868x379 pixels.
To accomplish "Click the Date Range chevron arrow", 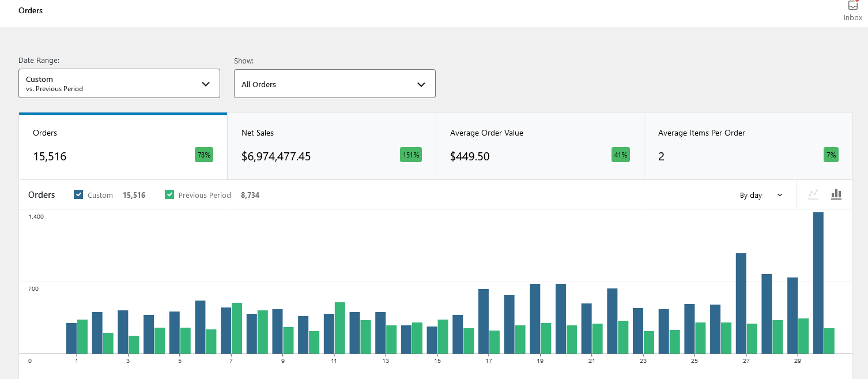I will pyautogui.click(x=206, y=84).
